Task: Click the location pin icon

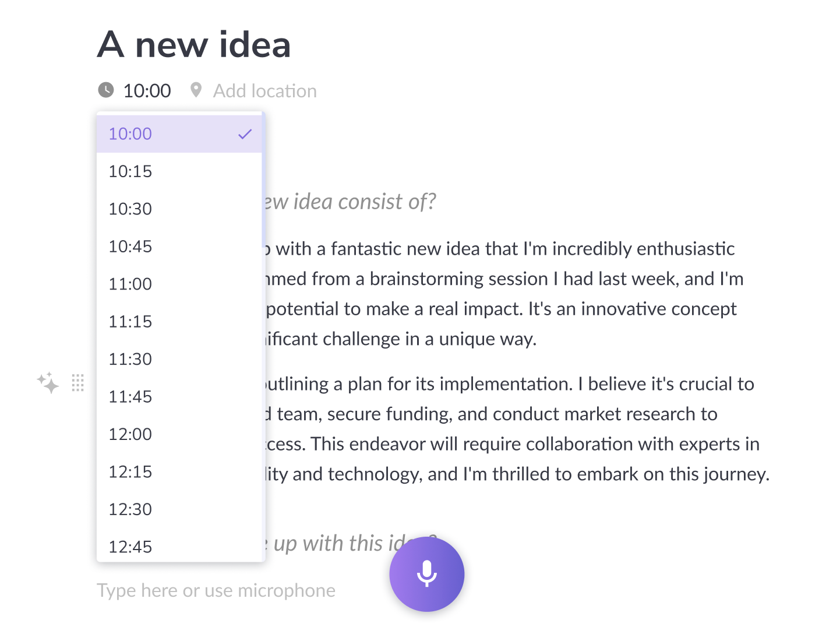Action: [x=196, y=90]
